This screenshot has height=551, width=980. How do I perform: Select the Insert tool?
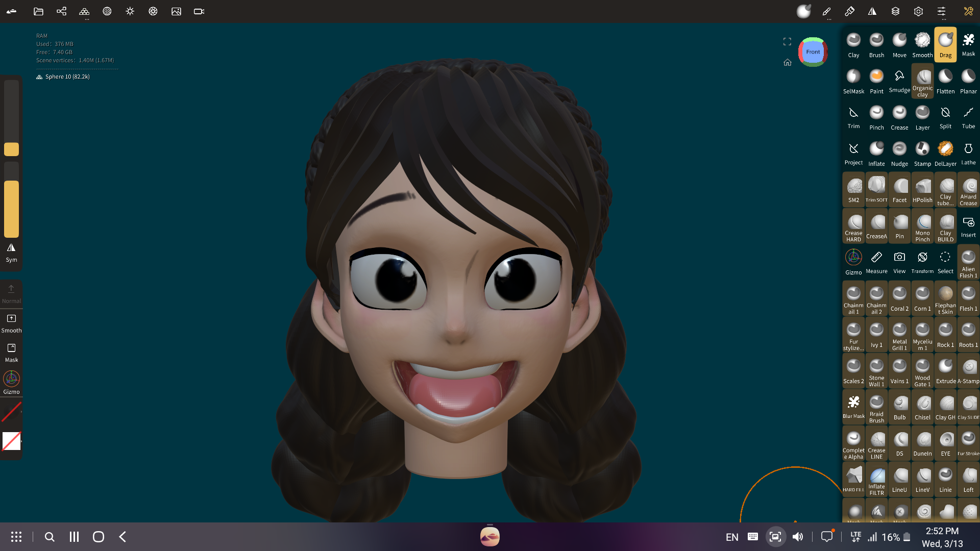968,226
